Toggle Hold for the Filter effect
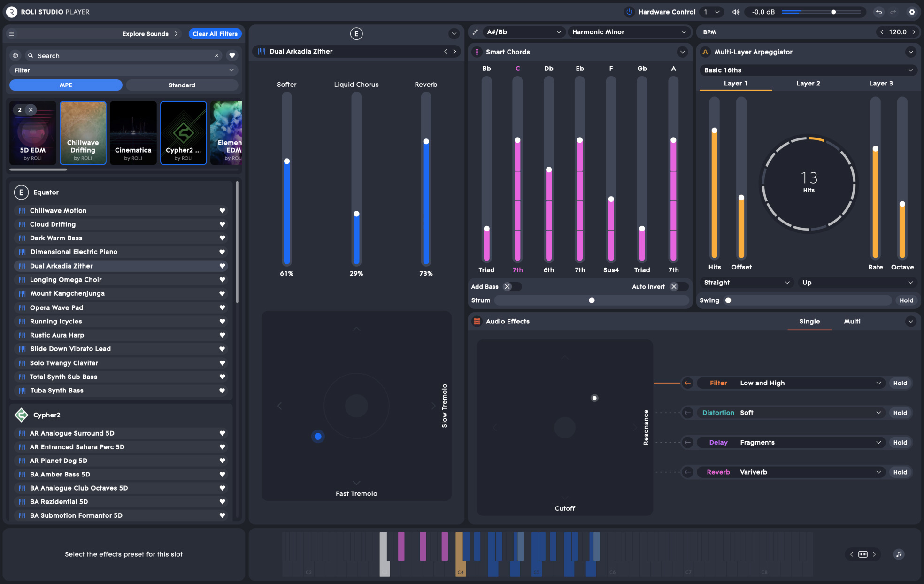Image resolution: width=924 pixels, height=584 pixels. pyautogui.click(x=900, y=383)
